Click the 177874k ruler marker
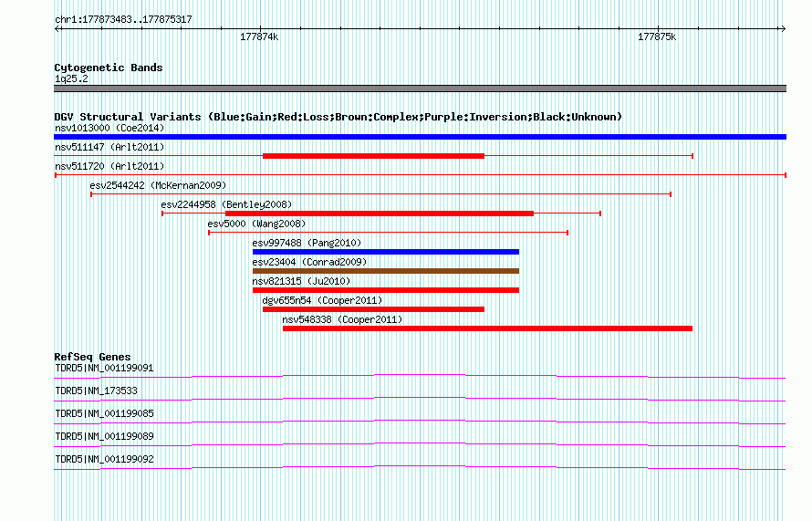 (259, 37)
